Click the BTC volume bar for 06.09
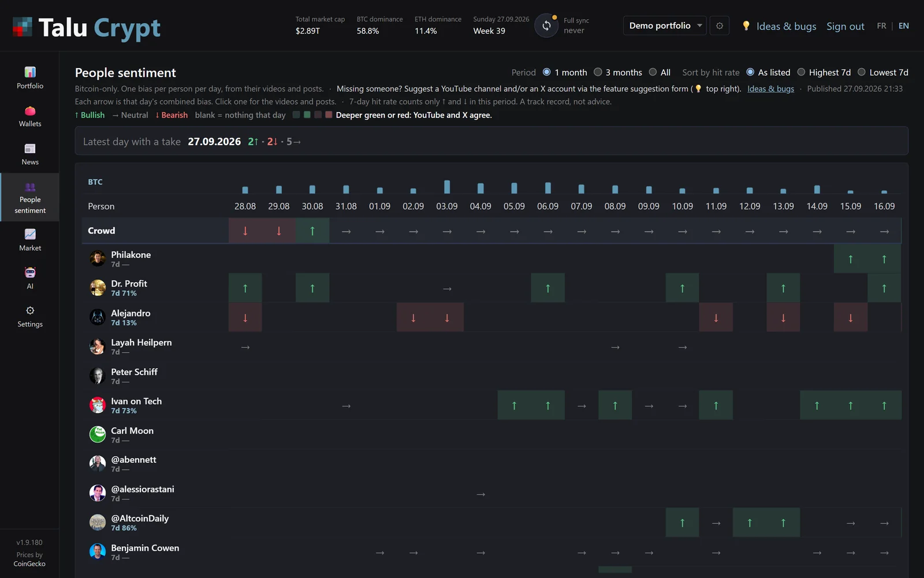This screenshot has height=578, width=924. coord(548,187)
